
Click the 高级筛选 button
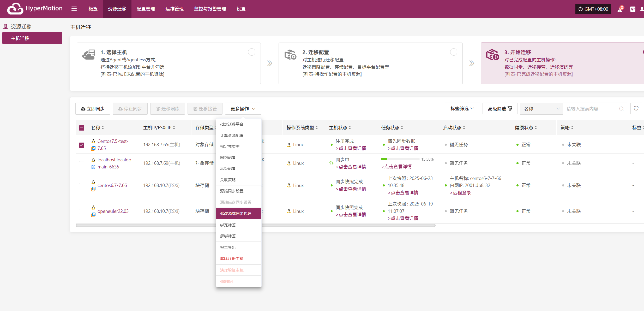click(500, 109)
